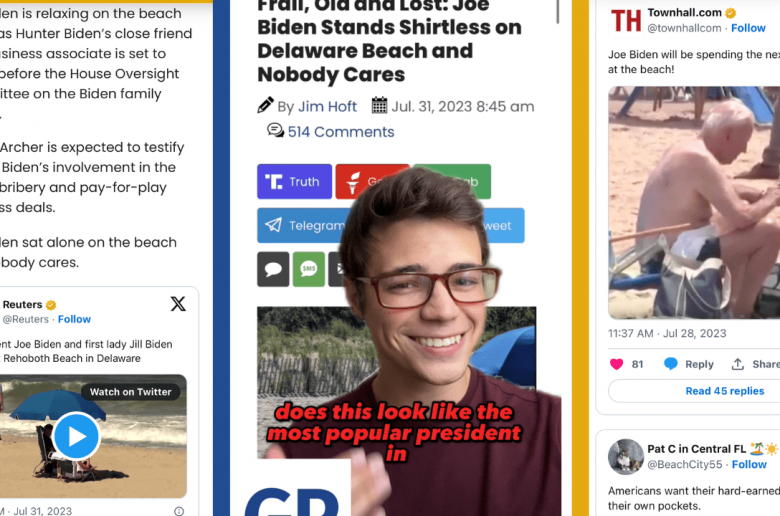Viewport: 780px width, 516px height.
Task: Reply to the Townhall tweet
Action: pyautogui.click(x=689, y=364)
